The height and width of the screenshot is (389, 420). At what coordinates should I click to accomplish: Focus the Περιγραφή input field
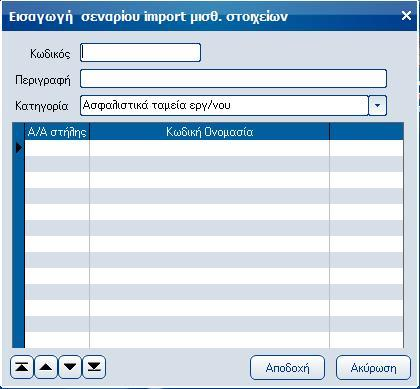(233, 79)
